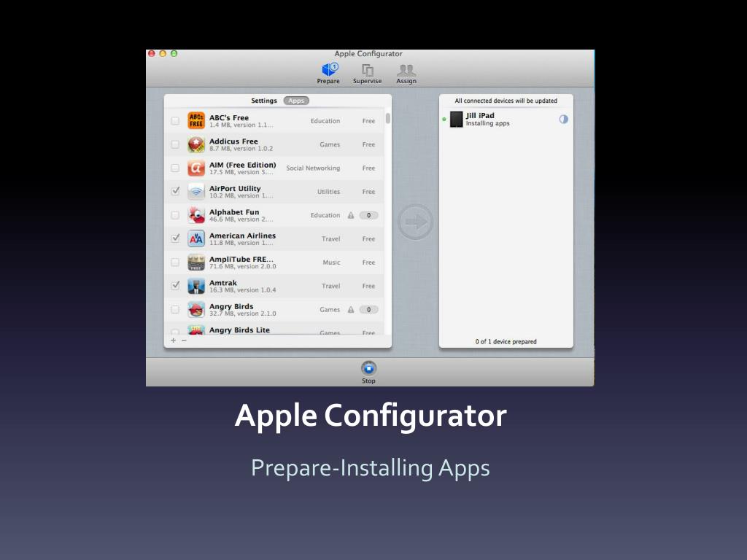The image size is (747, 560).
Task: Tick the Alphabet Fun checkbox
Action: coord(175,215)
